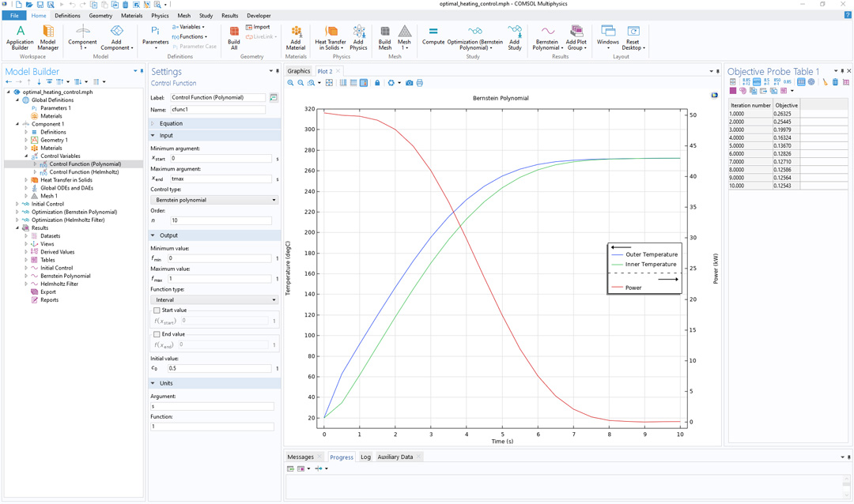Image resolution: width=854 pixels, height=504 pixels.
Task: Print the graphics with the printer icon
Action: (x=420, y=83)
